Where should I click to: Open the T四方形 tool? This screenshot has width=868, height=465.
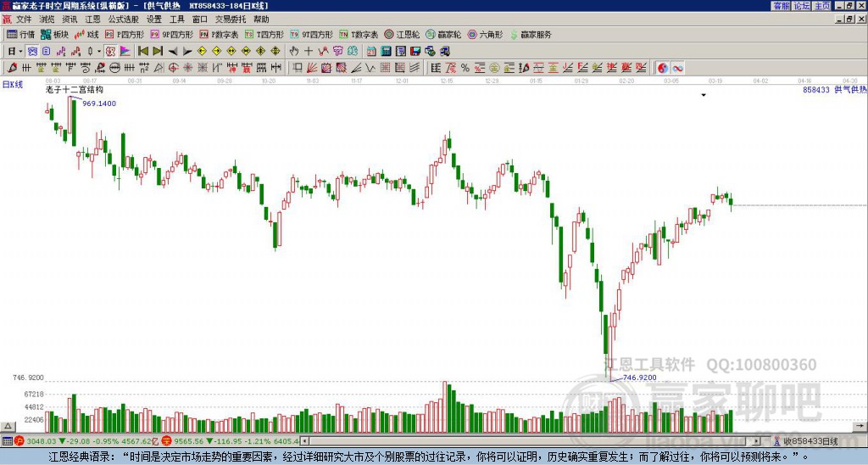coord(264,34)
